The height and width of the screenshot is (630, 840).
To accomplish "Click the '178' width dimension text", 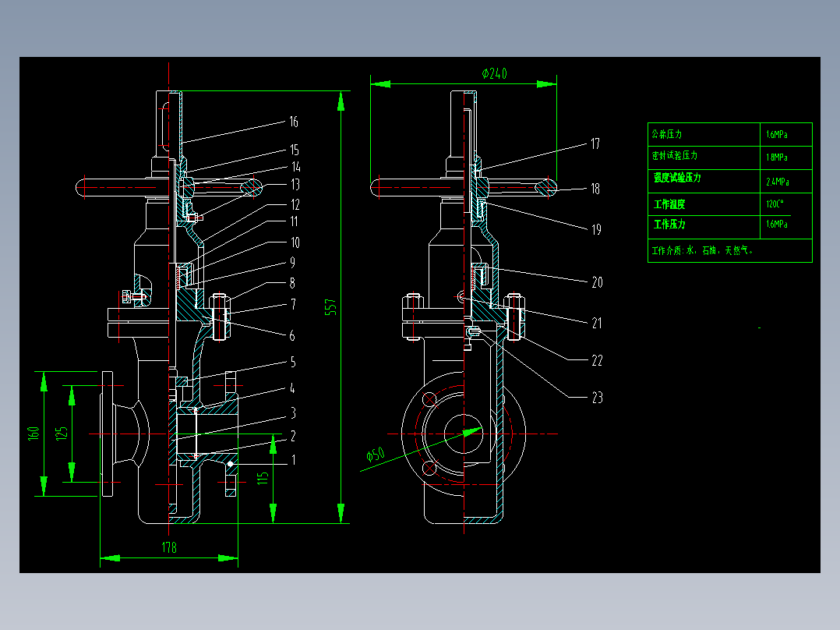I will tap(169, 547).
